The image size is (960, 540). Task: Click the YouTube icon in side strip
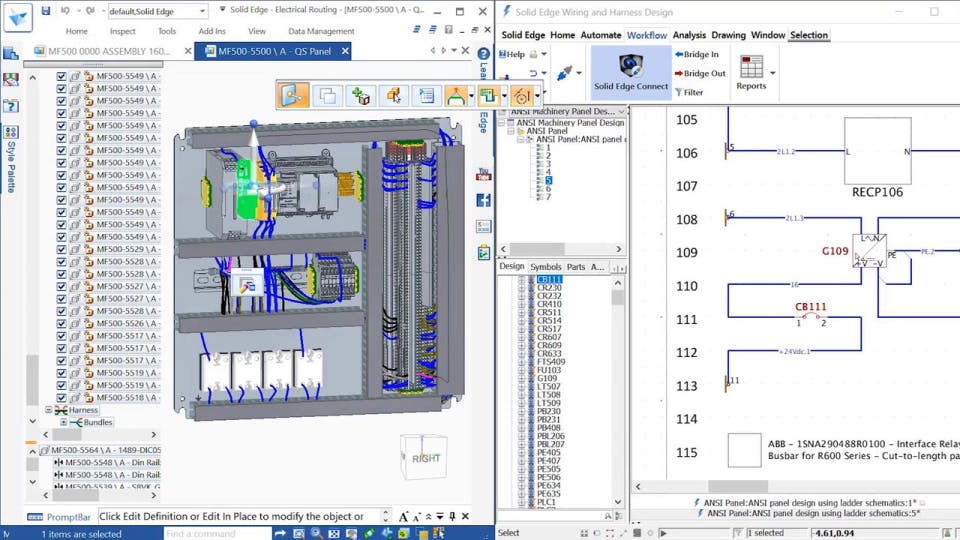coord(484,174)
